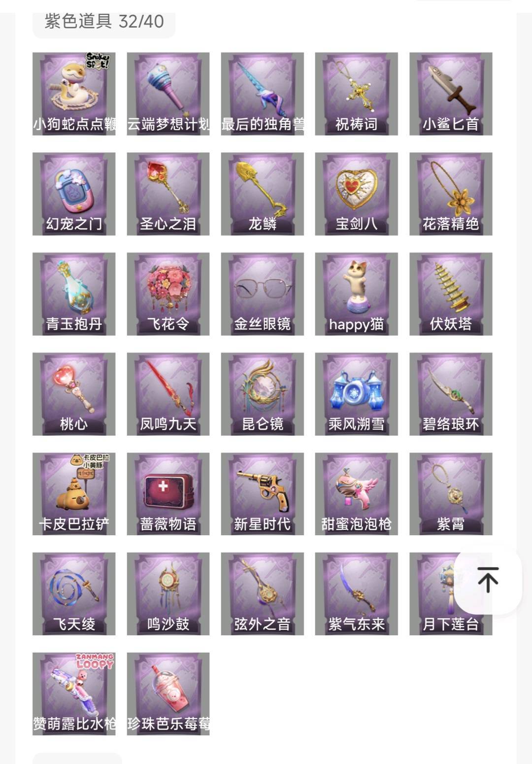Select the 金丝眼镜 glasses item

tap(263, 294)
